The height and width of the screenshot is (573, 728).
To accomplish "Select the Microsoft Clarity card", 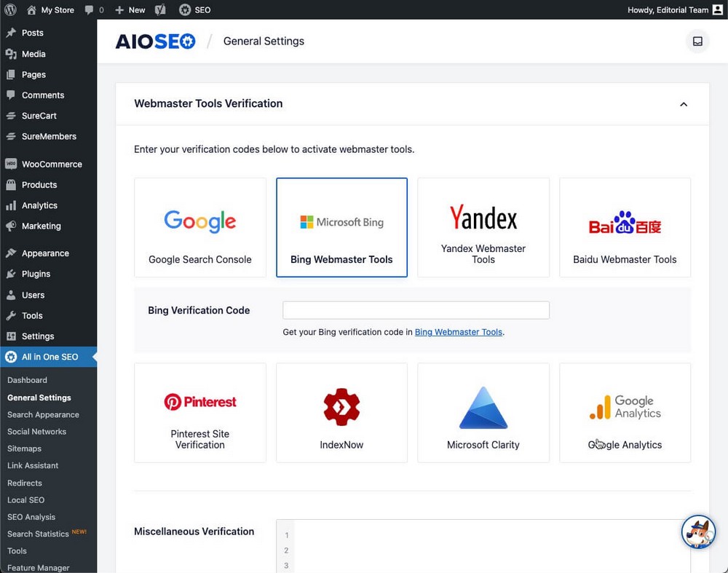I will click(483, 413).
